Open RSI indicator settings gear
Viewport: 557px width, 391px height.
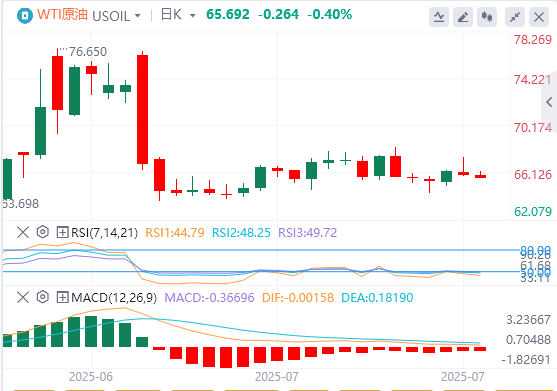(43, 232)
